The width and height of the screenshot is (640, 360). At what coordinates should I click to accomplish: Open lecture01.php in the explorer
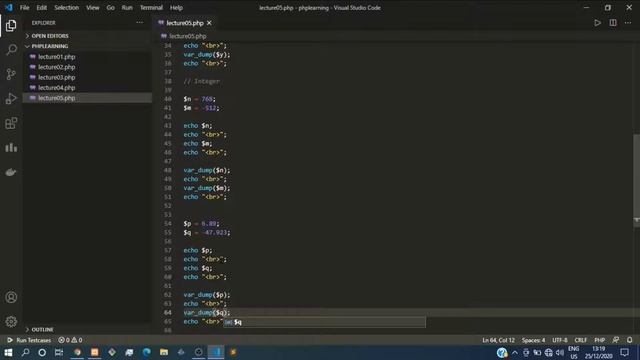click(56, 57)
